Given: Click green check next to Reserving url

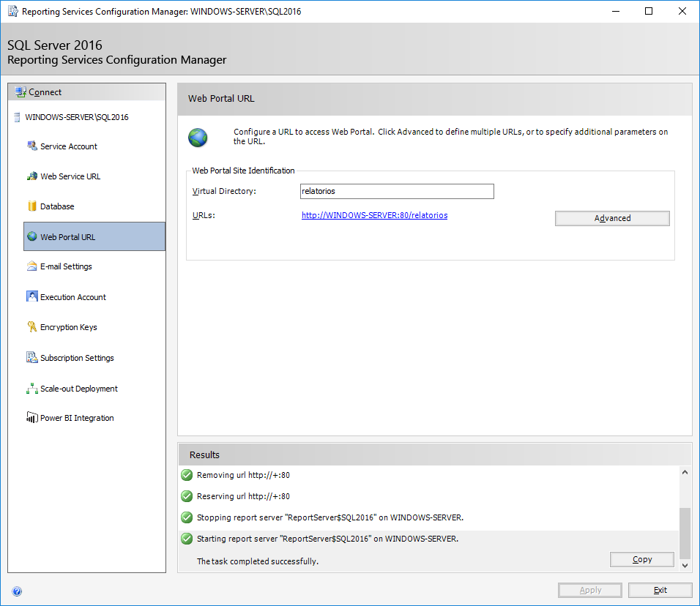Looking at the screenshot, I should [187, 495].
